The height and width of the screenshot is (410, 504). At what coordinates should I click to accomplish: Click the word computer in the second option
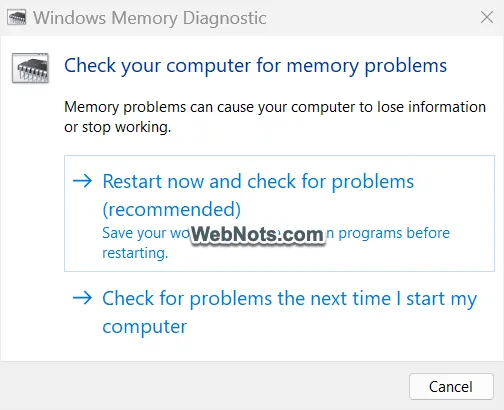click(145, 327)
